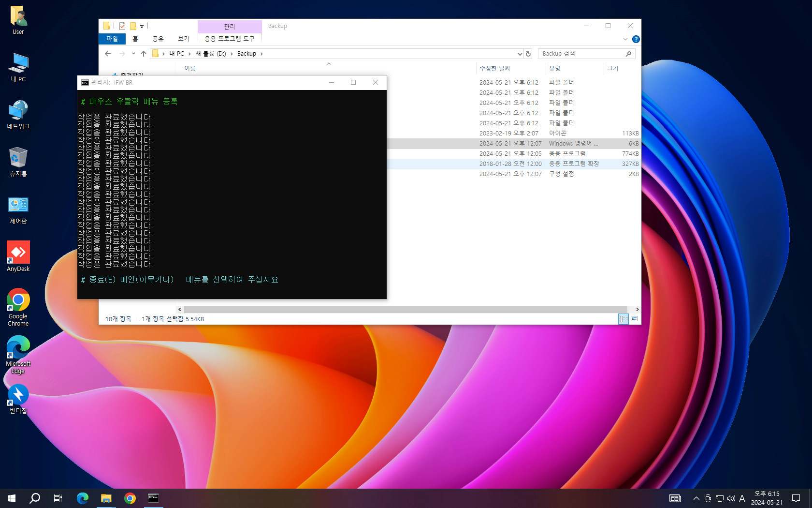Open the 홈 ribbon tab
The height and width of the screenshot is (508, 812).
(x=135, y=39)
